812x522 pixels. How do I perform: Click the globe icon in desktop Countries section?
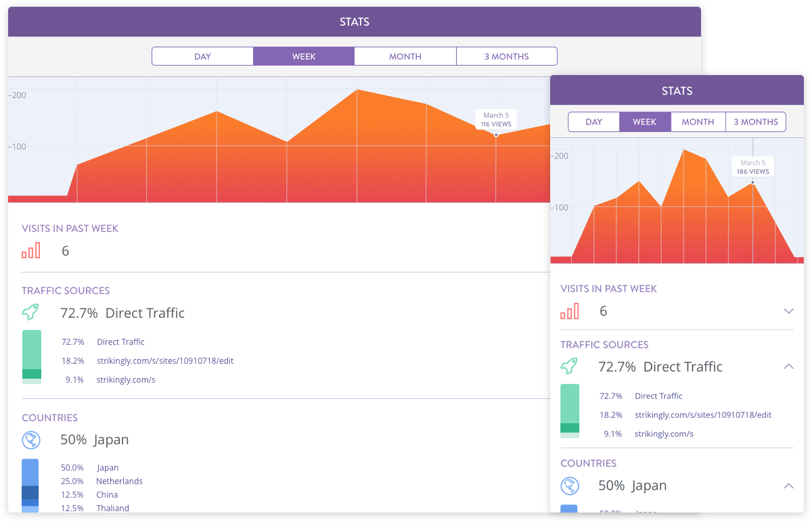point(31,440)
